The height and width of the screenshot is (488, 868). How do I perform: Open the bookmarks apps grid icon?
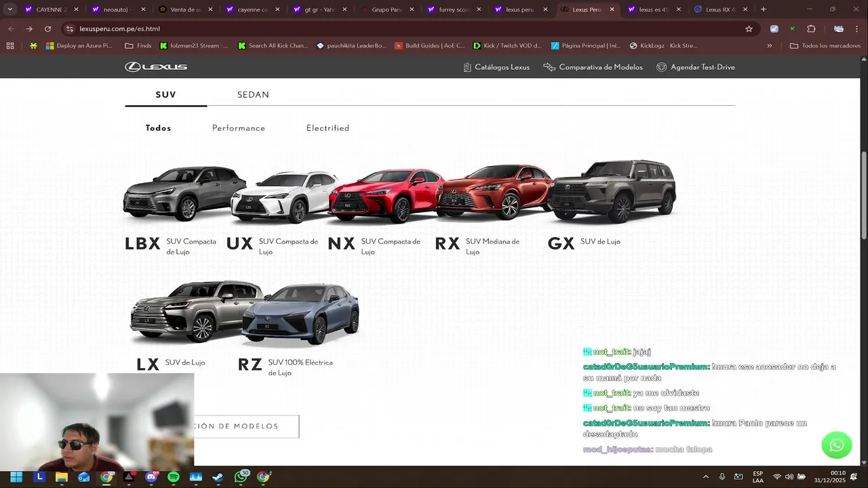pos(10,45)
